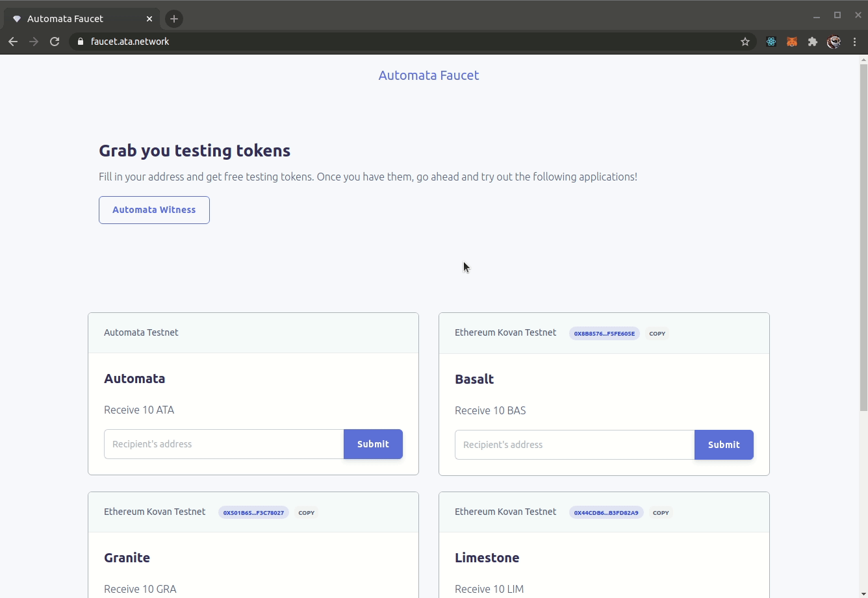Close the Automata Faucet tab

tap(149, 19)
